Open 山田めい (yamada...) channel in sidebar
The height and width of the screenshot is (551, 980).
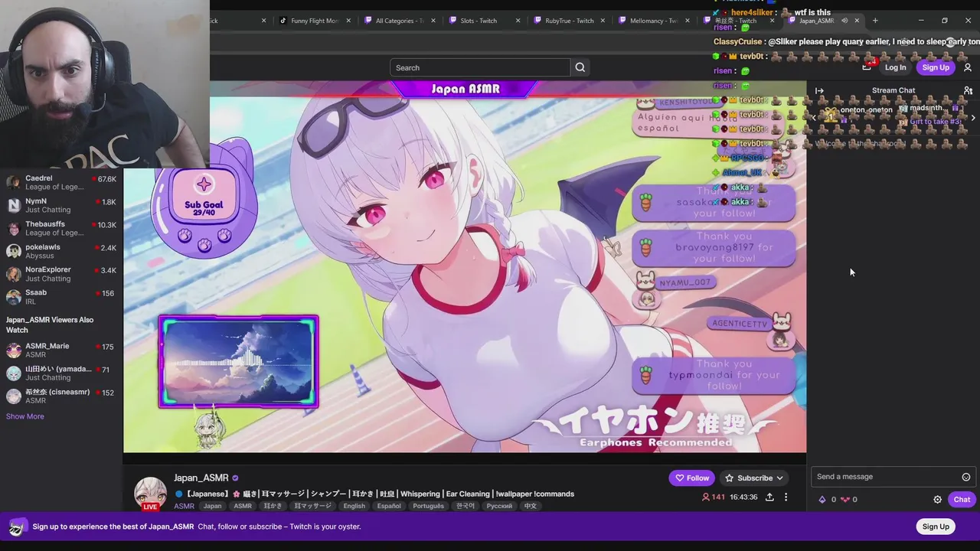[x=61, y=373]
